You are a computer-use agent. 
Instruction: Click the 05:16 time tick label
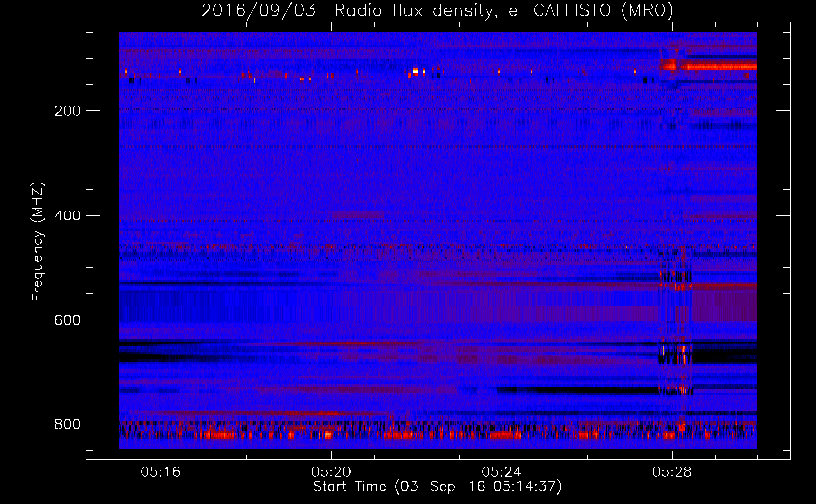pos(161,472)
